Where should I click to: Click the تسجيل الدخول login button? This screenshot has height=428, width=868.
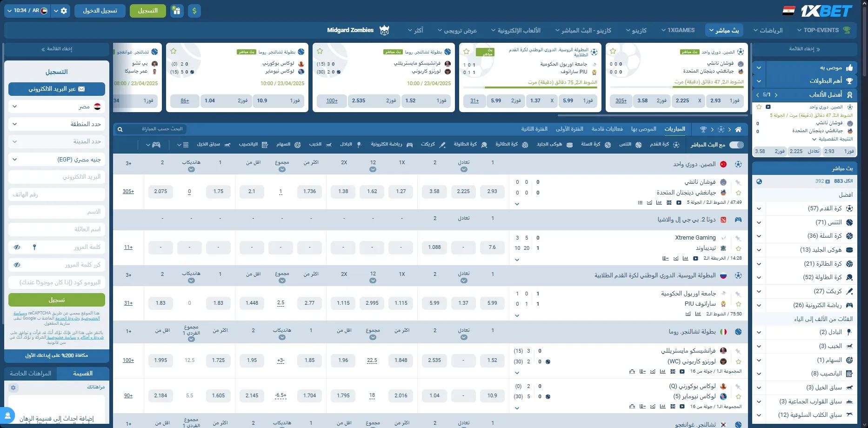(x=100, y=11)
